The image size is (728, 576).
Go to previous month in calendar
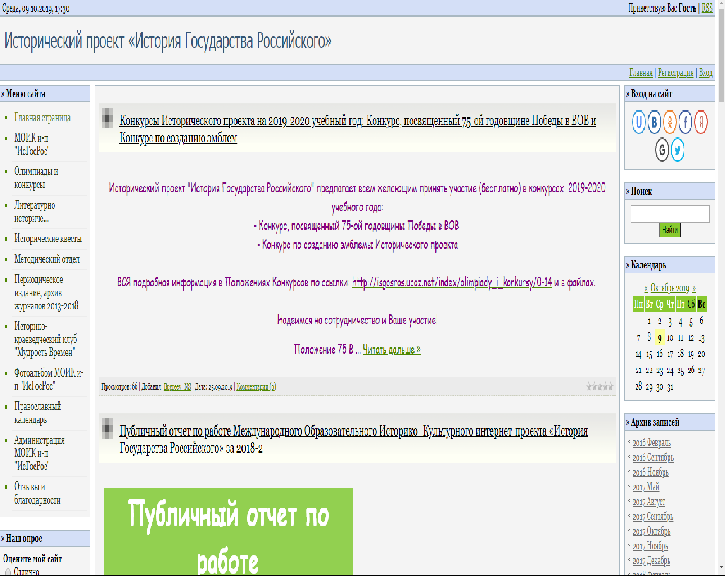pyautogui.click(x=646, y=289)
